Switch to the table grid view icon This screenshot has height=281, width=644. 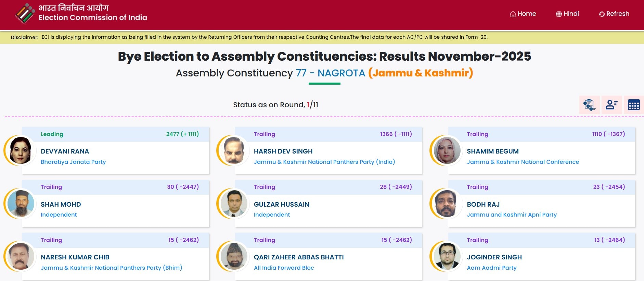(x=634, y=105)
